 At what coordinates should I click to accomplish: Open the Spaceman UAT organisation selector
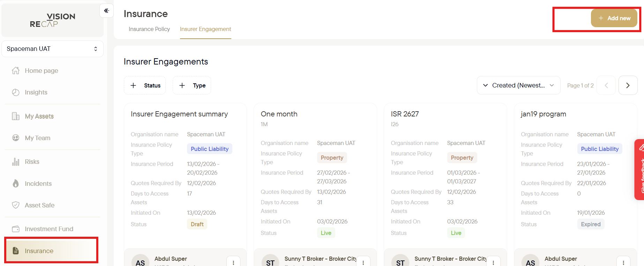point(52,49)
